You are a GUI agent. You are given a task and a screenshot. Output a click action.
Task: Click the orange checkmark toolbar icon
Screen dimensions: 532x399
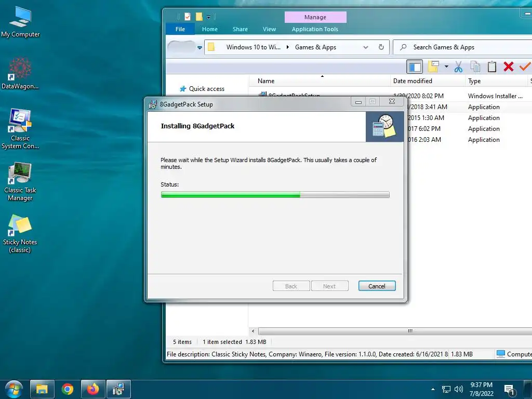click(525, 66)
